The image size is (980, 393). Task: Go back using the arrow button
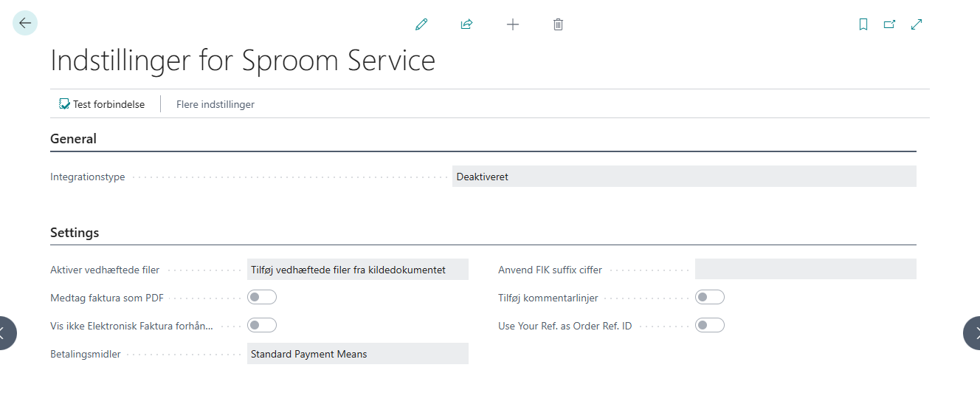tap(25, 23)
